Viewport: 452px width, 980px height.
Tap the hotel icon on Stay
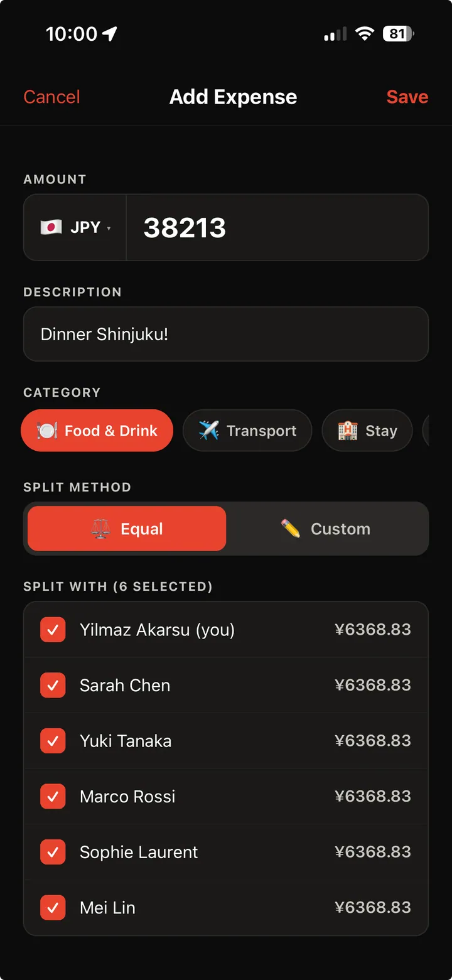pyautogui.click(x=348, y=431)
